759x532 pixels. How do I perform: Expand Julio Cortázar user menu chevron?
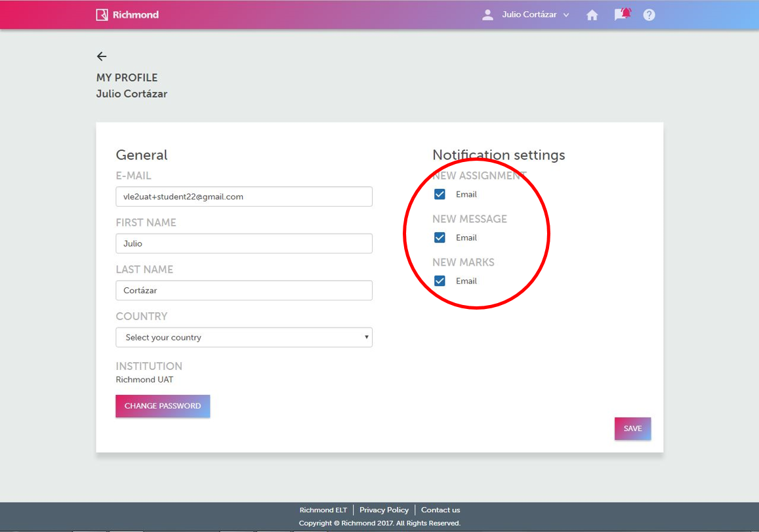pos(566,15)
